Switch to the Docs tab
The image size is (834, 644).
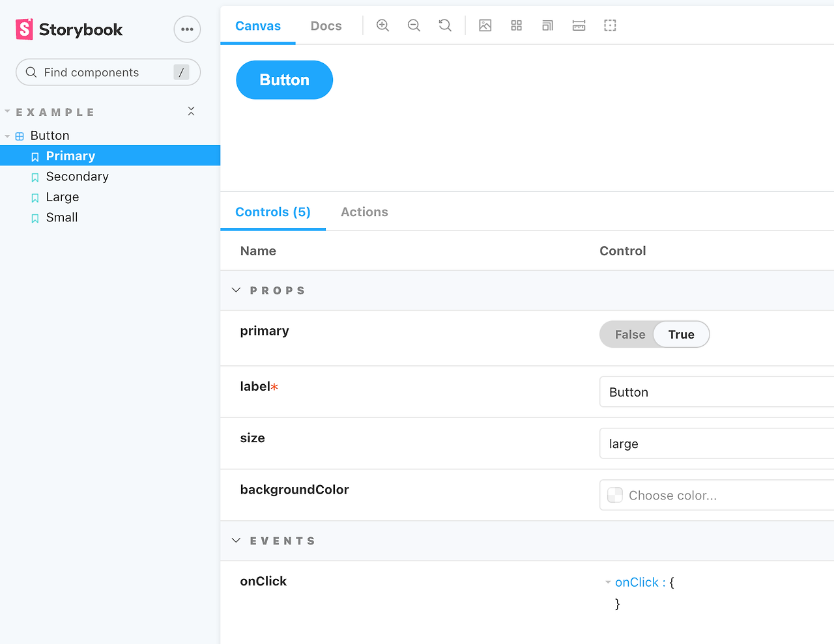coord(326,25)
